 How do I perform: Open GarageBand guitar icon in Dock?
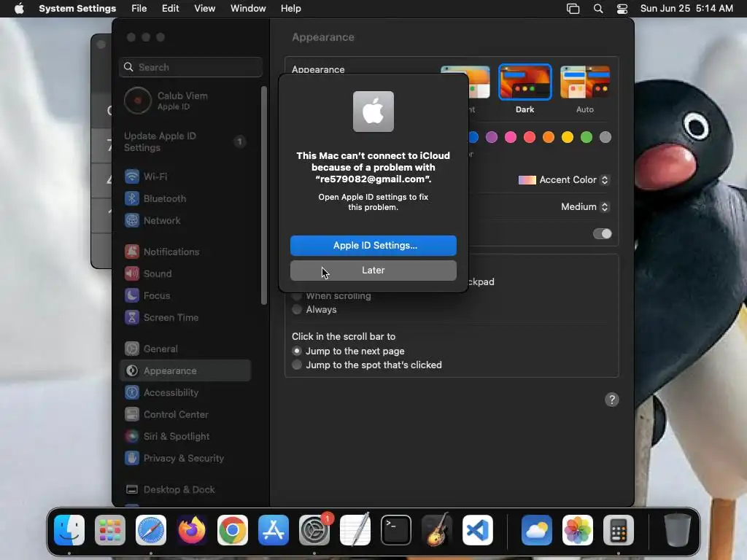(x=437, y=530)
